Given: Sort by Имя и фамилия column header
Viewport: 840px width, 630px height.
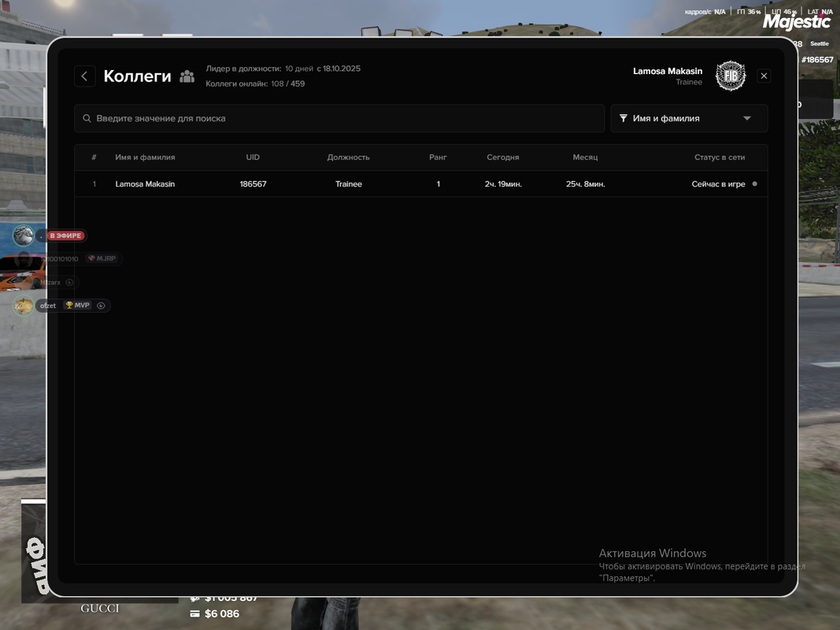Looking at the screenshot, I should click(145, 157).
